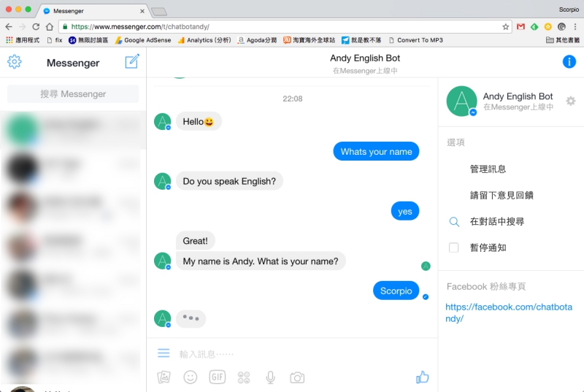Open the 淘寶海外全球站 bookmark
The image size is (584, 392).
tap(309, 40)
